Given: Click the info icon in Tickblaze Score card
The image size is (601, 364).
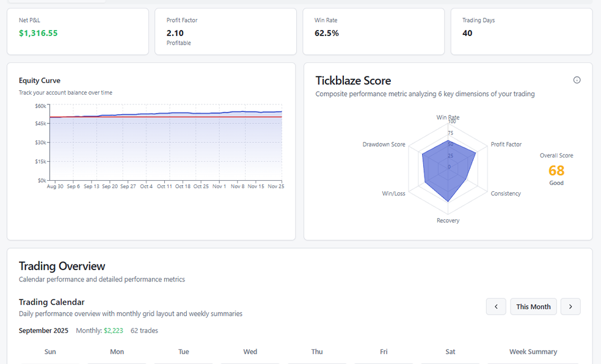Looking at the screenshot, I should (x=577, y=80).
